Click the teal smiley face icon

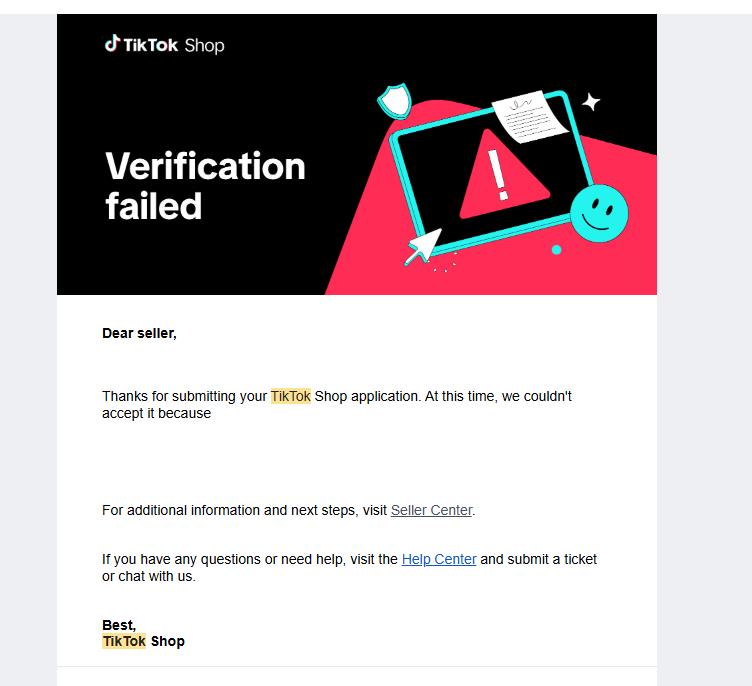click(599, 212)
